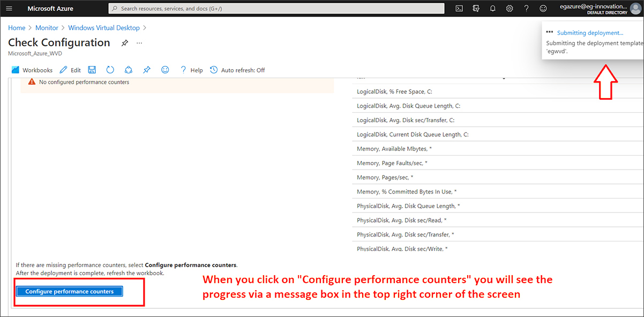The image size is (644, 317).
Task: Select Memory, % Committed Bytes In Use row
Action: click(x=498, y=191)
